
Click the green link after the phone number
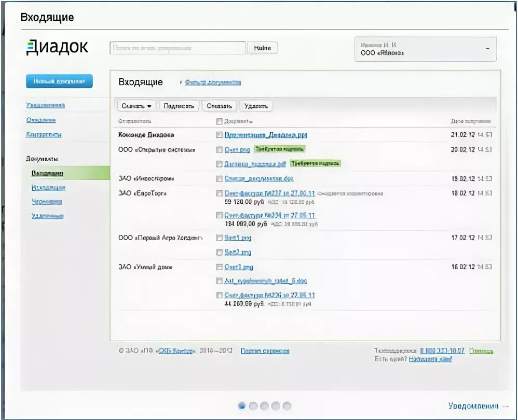tap(481, 351)
